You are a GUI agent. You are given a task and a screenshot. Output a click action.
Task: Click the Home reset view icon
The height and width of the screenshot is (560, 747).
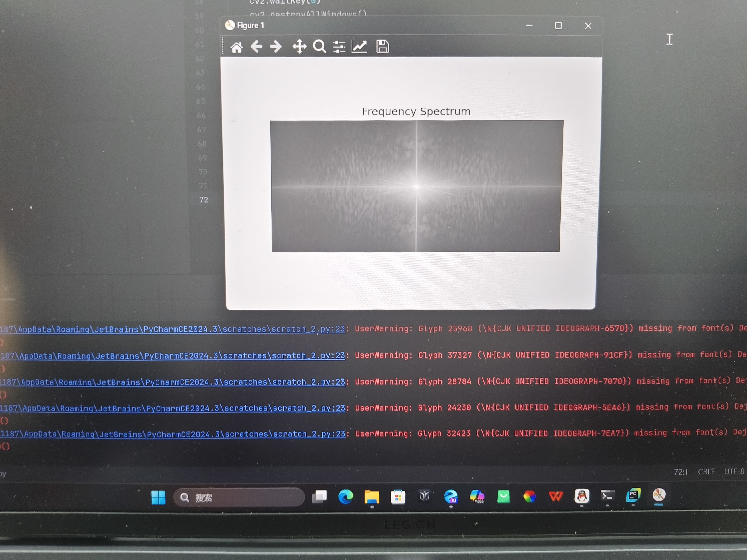[236, 47]
